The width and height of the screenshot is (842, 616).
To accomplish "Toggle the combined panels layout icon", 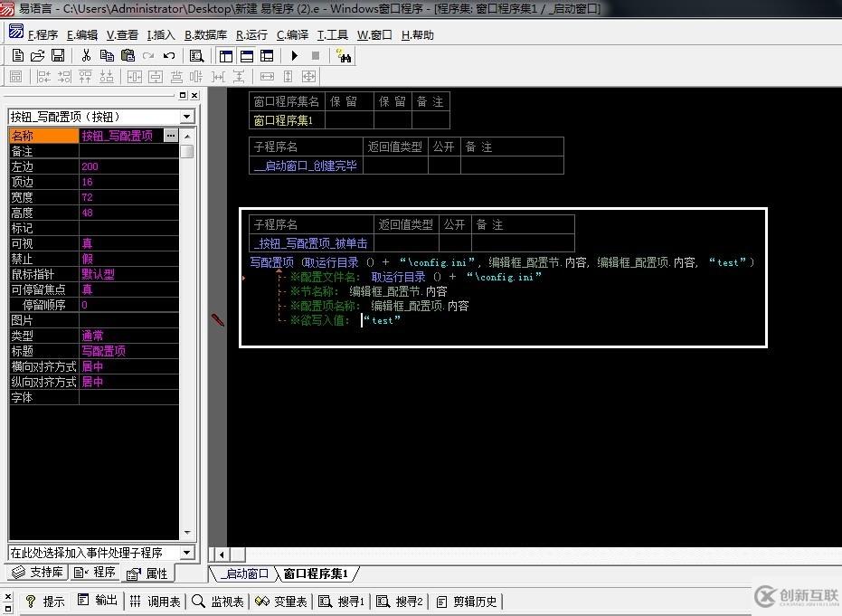I will [267, 56].
